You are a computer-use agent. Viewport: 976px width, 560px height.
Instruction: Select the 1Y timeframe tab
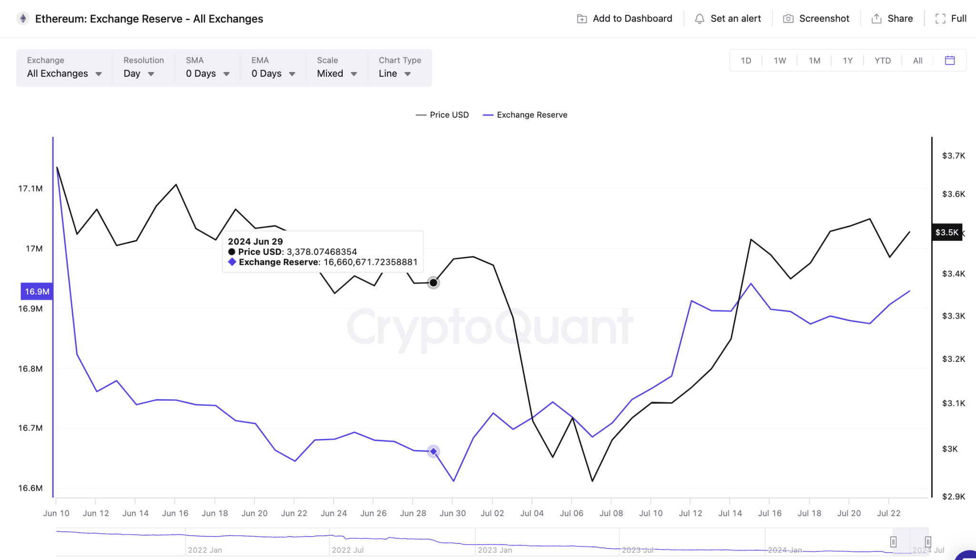(848, 60)
